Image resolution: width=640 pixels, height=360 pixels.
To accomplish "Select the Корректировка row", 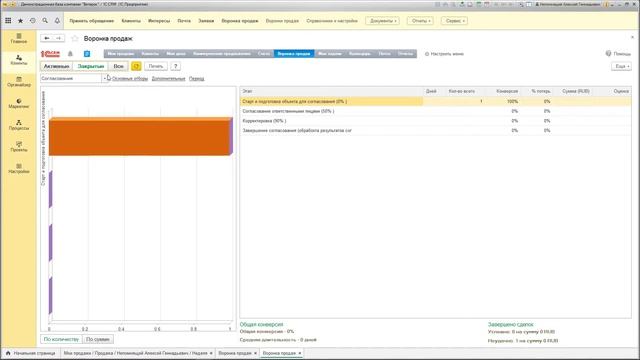I will click(435, 121).
